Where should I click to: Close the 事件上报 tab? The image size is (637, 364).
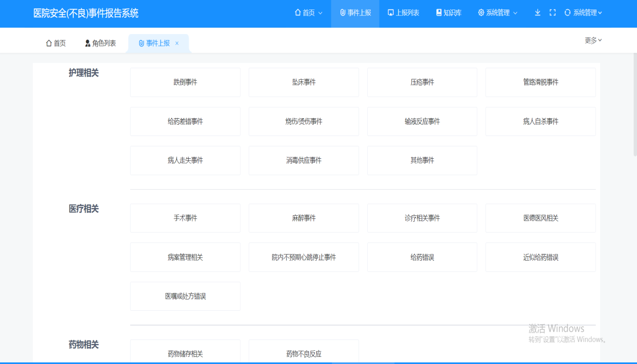[177, 43]
